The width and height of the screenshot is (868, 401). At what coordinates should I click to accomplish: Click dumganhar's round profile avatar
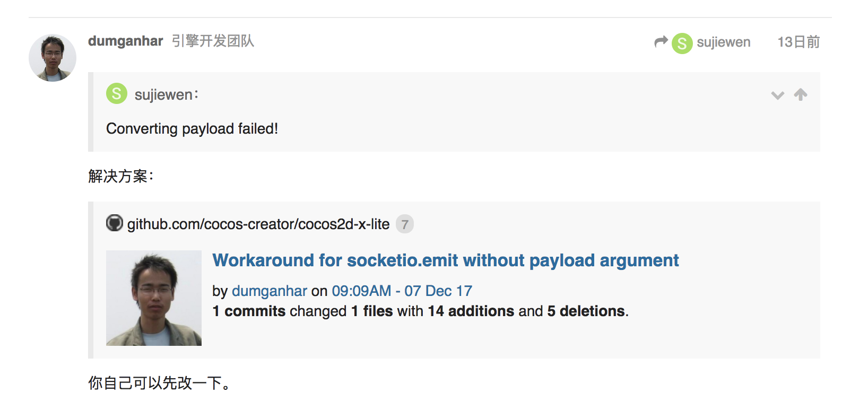[x=52, y=58]
